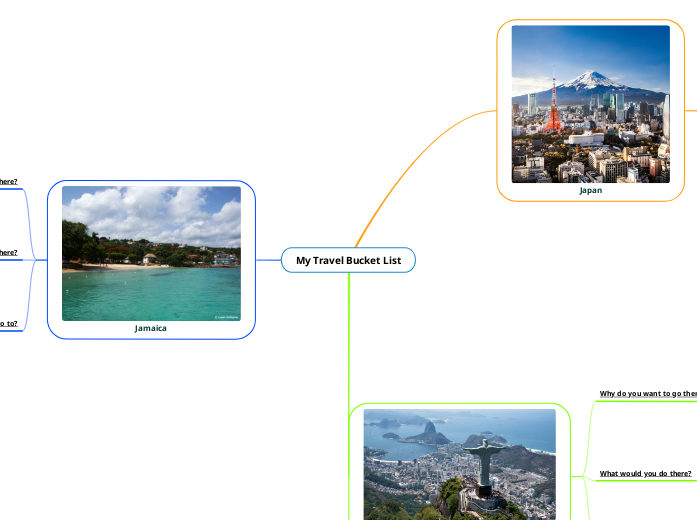Screen dimensions: 697x520
Task: Click the Jamaica beach photo
Action: [x=151, y=253]
